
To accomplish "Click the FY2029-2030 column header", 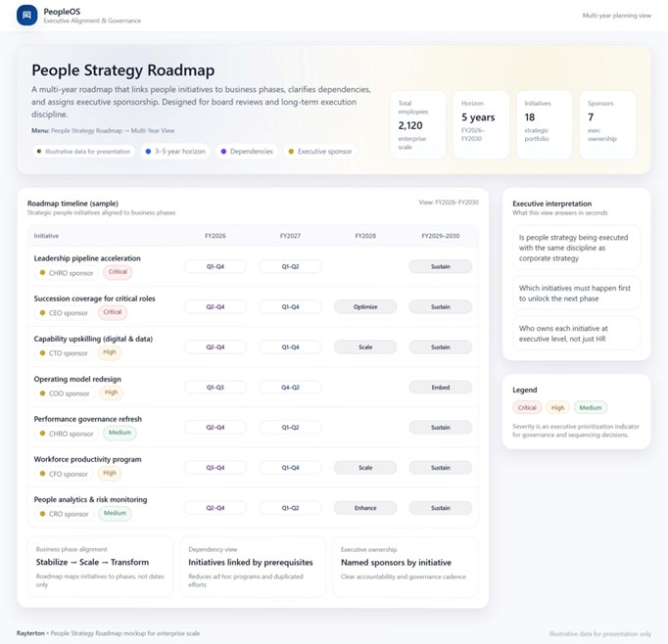I will click(x=441, y=236).
